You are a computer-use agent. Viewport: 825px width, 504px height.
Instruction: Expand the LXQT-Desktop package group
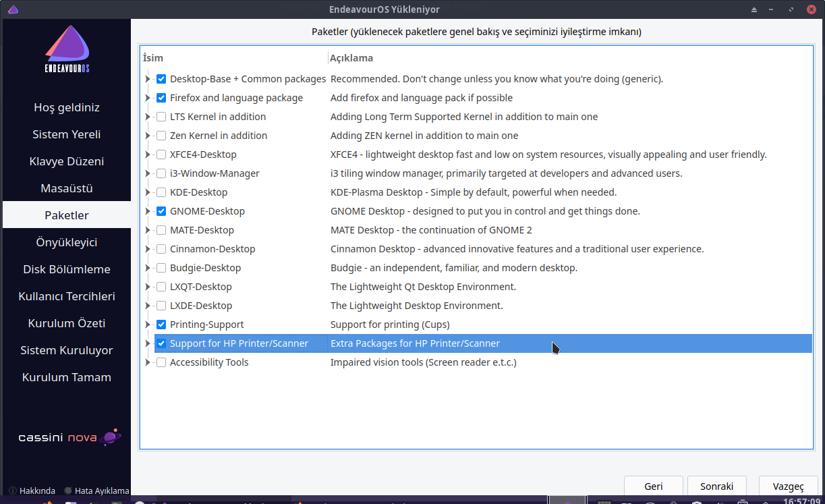point(148,287)
